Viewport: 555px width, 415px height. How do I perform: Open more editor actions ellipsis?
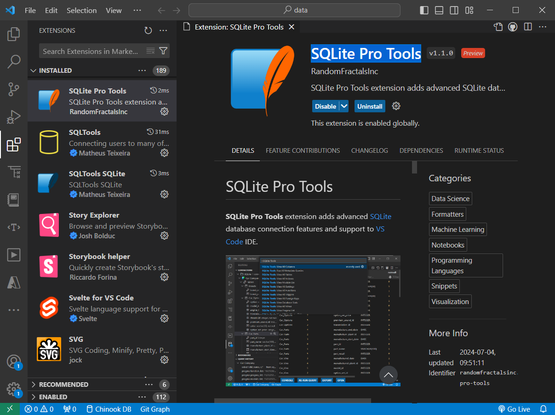pyautogui.click(x=543, y=27)
